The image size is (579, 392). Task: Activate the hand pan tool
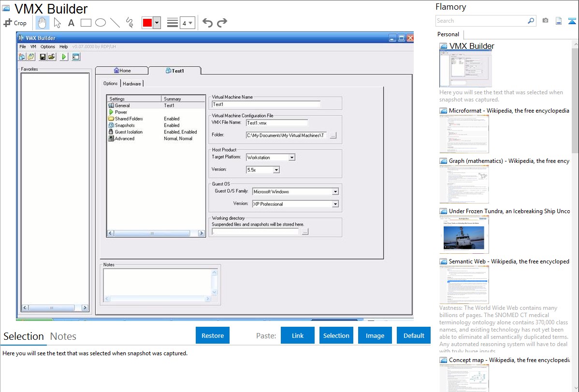(42, 23)
